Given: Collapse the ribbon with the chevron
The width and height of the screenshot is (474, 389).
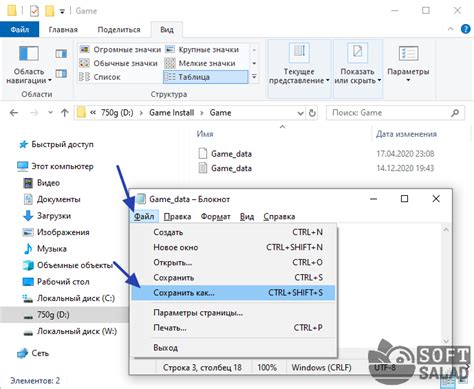Looking at the screenshot, I should [450, 29].
